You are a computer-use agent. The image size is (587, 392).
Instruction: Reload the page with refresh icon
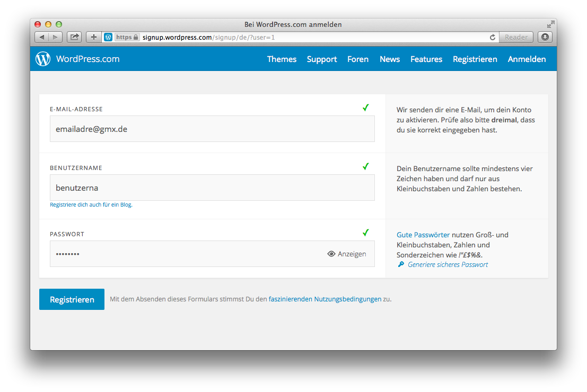[492, 37]
